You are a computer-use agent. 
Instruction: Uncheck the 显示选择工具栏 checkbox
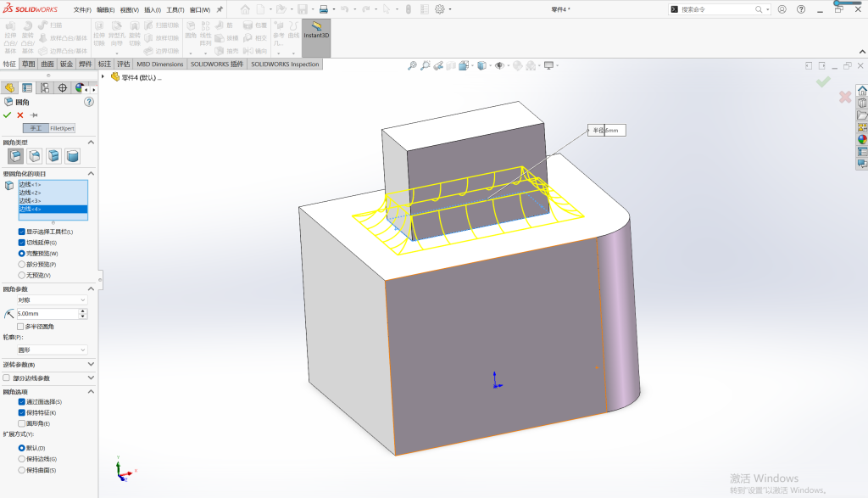(x=21, y=232)
